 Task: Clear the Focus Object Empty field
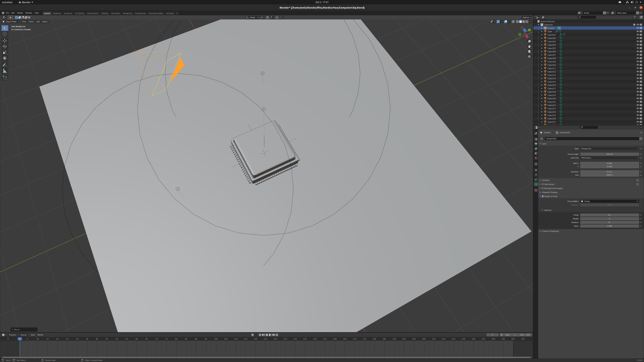click(637, 201)
